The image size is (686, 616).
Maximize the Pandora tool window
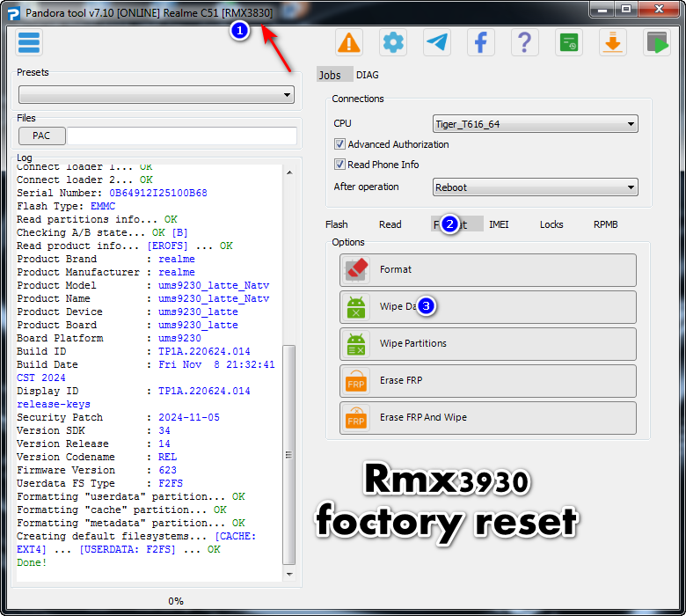click(x=626, y=10)
